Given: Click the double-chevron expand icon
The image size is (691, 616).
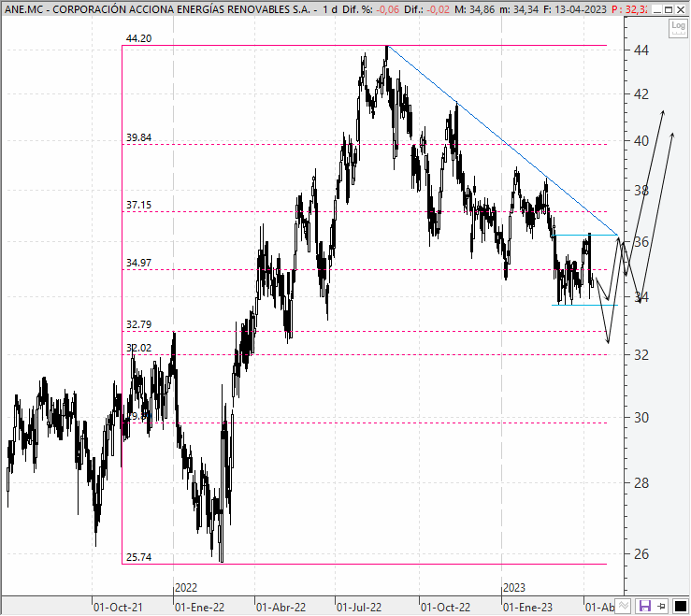Looking at the screenshot, I should (623, 606).
